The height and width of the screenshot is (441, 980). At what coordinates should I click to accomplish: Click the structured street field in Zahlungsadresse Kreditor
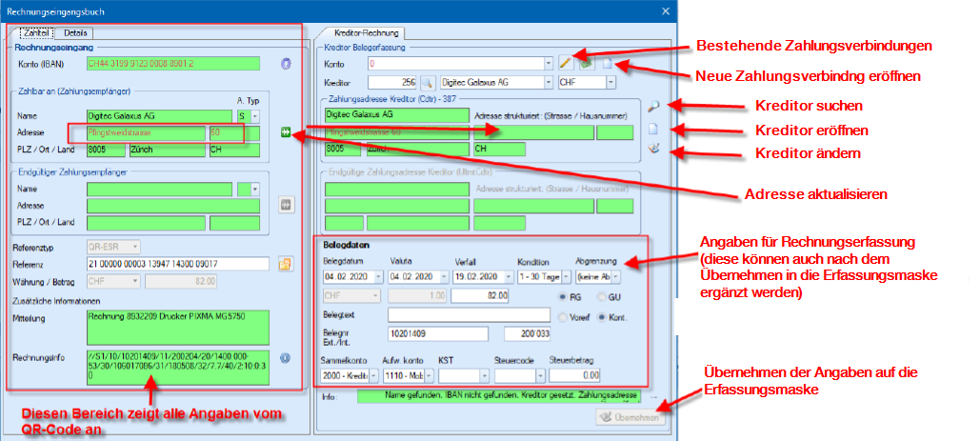pos(533,132)
